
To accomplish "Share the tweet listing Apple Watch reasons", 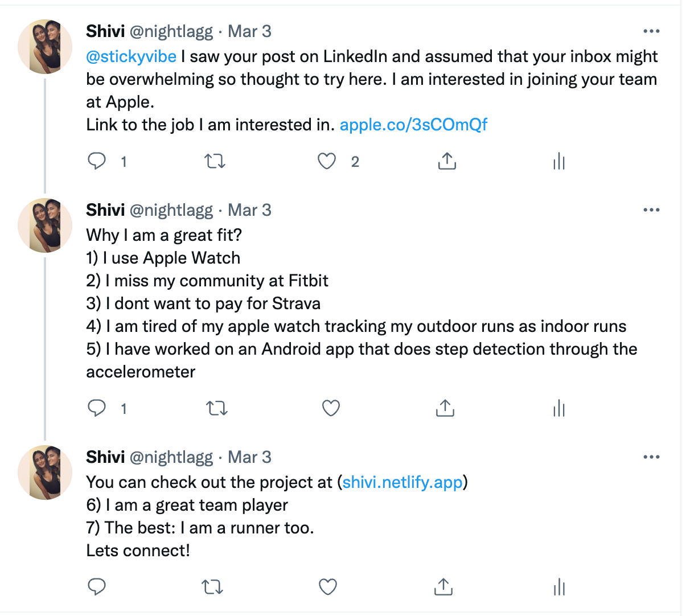I will pos(445,408).
